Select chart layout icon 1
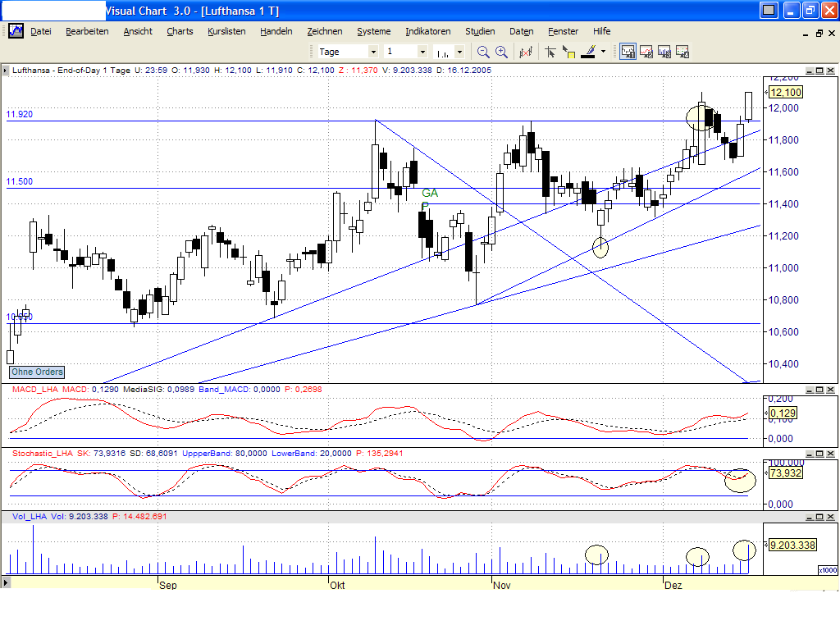The image size is (840, 630). click(x=628, y=51)
